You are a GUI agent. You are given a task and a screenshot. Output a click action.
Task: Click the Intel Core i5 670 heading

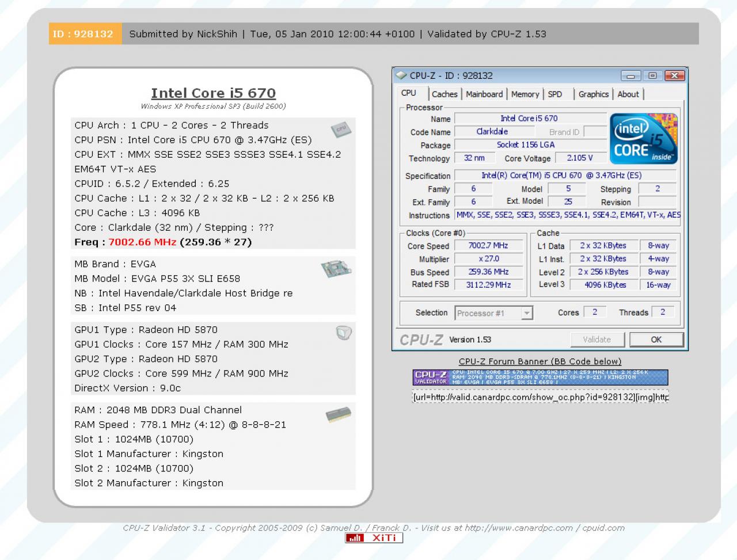point(213,93)
